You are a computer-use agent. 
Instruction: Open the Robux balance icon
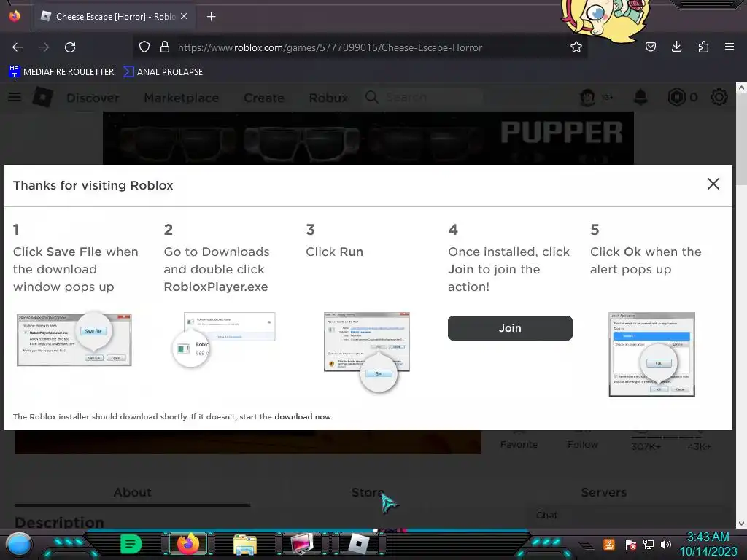676,97
